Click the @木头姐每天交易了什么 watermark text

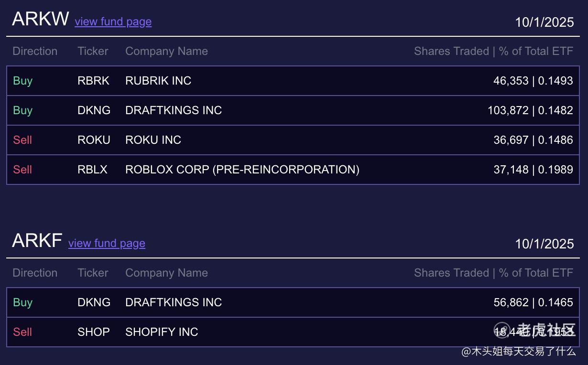[x=518, y=352]
